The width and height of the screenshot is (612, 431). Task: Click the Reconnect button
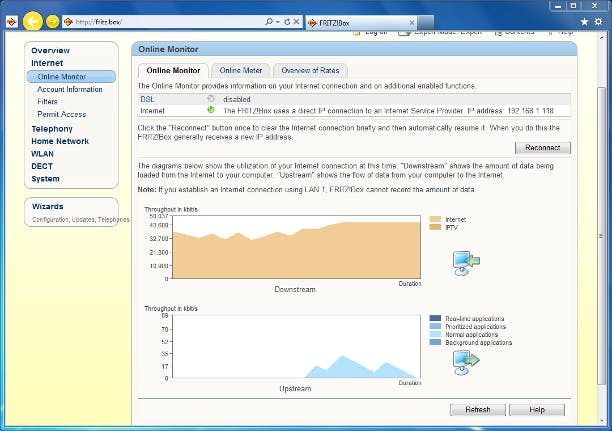pyautogui.click(x=543, y=148)
